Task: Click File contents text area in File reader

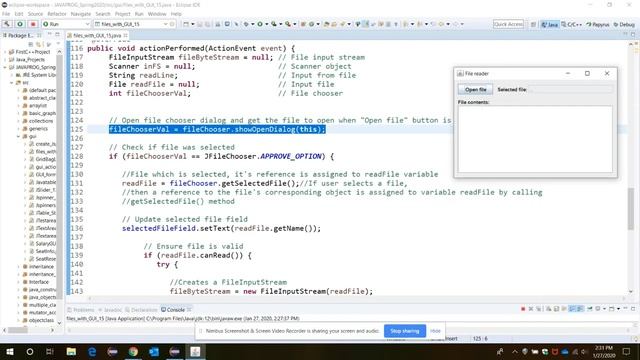Action: point(535,139)
